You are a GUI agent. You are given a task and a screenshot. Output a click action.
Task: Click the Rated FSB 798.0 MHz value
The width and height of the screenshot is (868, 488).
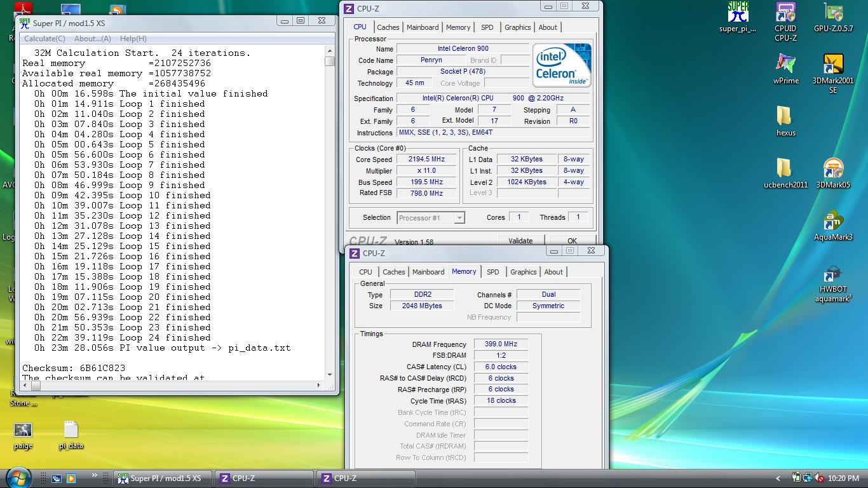(426, 193)
